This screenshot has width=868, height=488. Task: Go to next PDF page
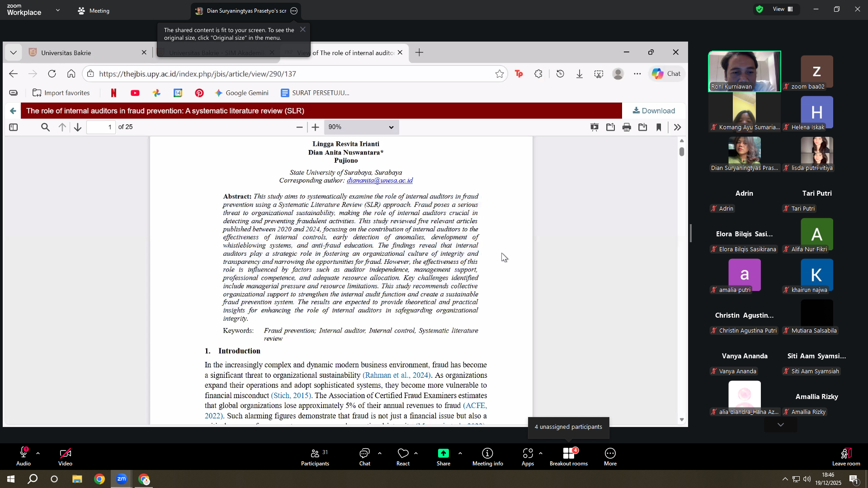coord(78,127)
